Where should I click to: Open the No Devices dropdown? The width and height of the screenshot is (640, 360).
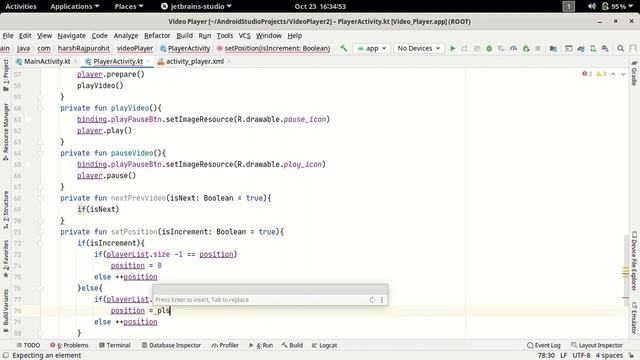tap(419, 48)
